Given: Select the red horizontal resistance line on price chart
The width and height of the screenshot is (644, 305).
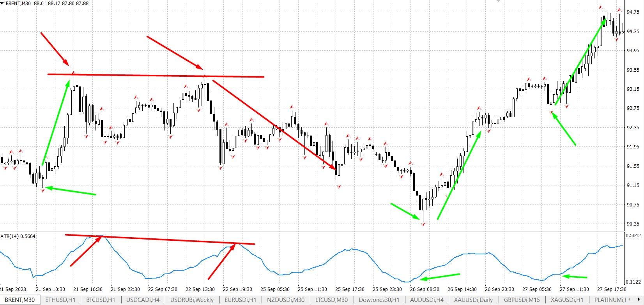Looking at the screenshot, I should click(156, 75).
